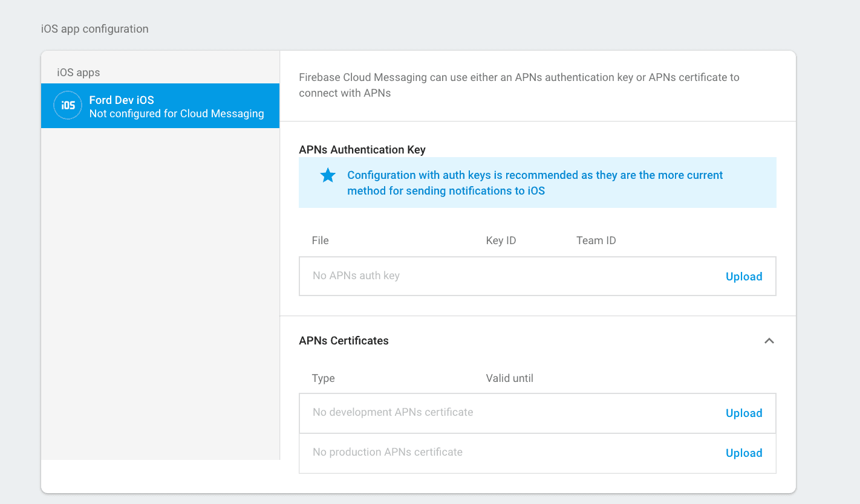Click the auth keys recommendation banner text
The image size is (860, 504).
click(x=535, y=183)
